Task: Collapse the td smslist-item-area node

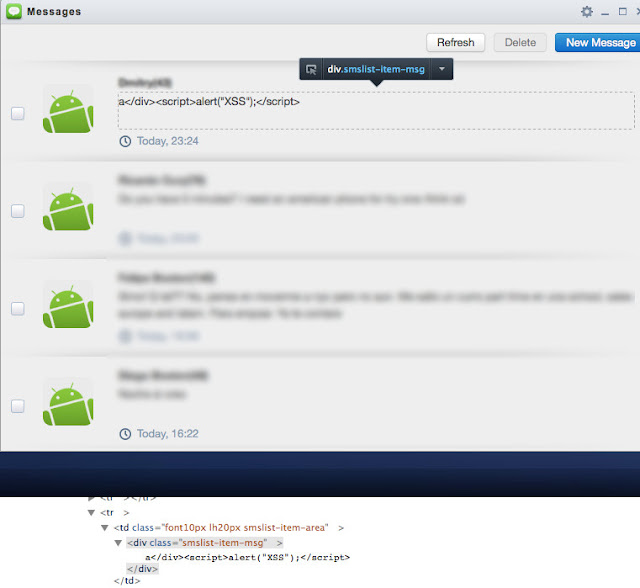Action: point(104,528)
